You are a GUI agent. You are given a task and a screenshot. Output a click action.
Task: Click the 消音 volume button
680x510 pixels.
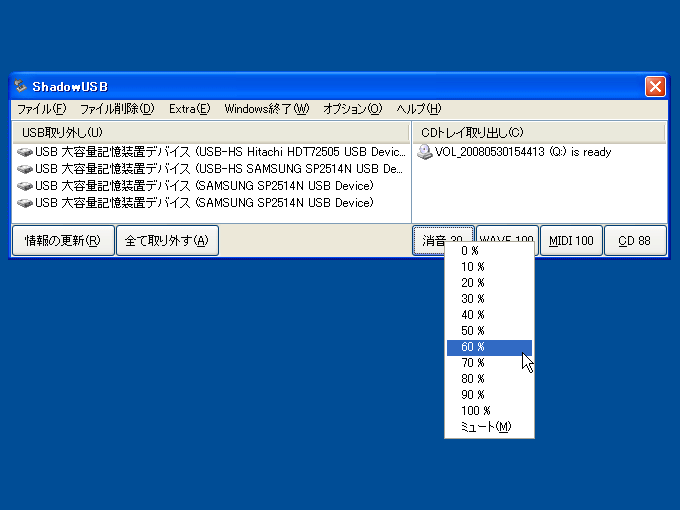point(428,240)
